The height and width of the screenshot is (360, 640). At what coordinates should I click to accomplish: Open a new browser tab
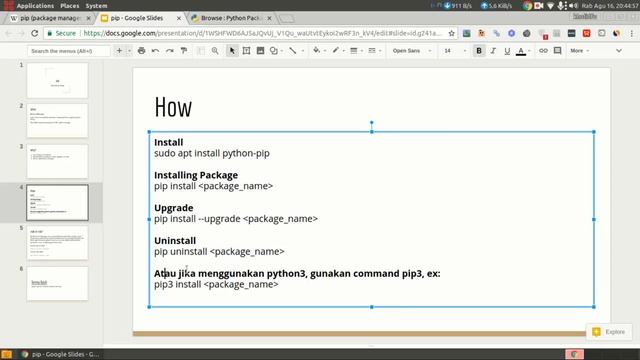coord(287,18)
